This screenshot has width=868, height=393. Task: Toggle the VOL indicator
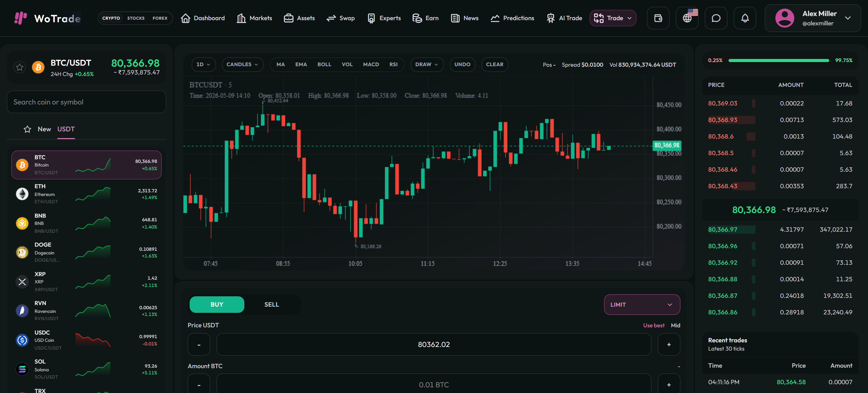coord(347,64)
